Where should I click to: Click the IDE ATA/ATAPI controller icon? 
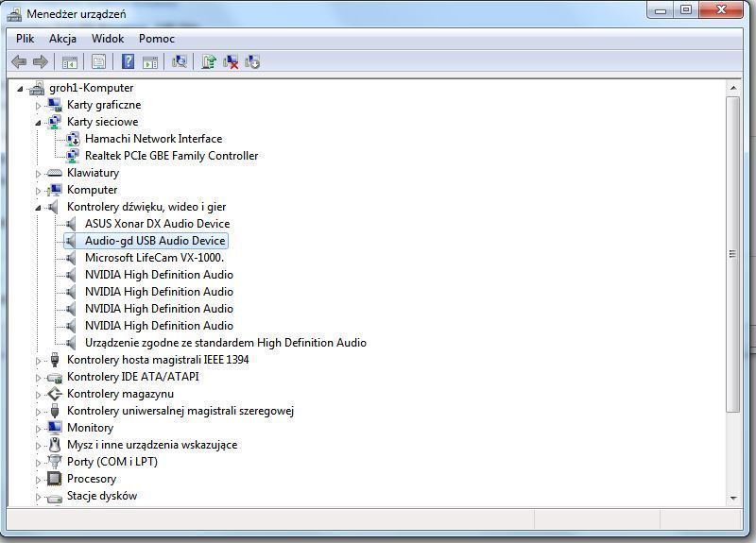pyautogui.click(x=55, y=377)
